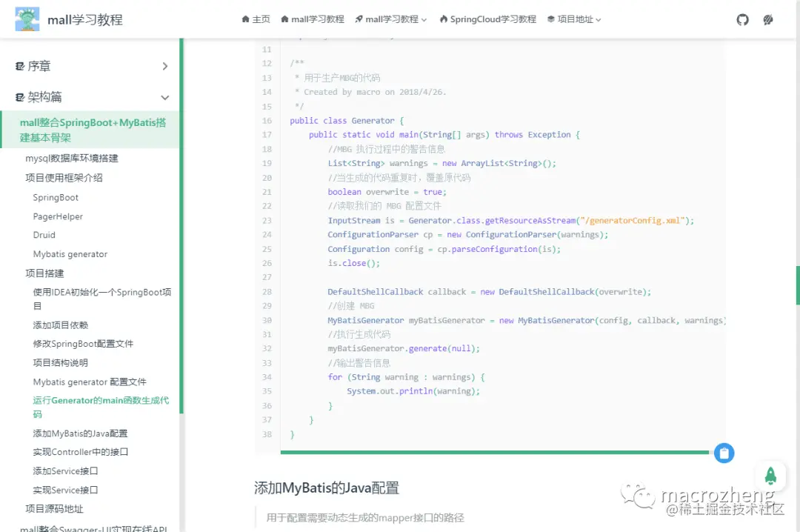Go to 项目源码地址 section

(54, 508)
